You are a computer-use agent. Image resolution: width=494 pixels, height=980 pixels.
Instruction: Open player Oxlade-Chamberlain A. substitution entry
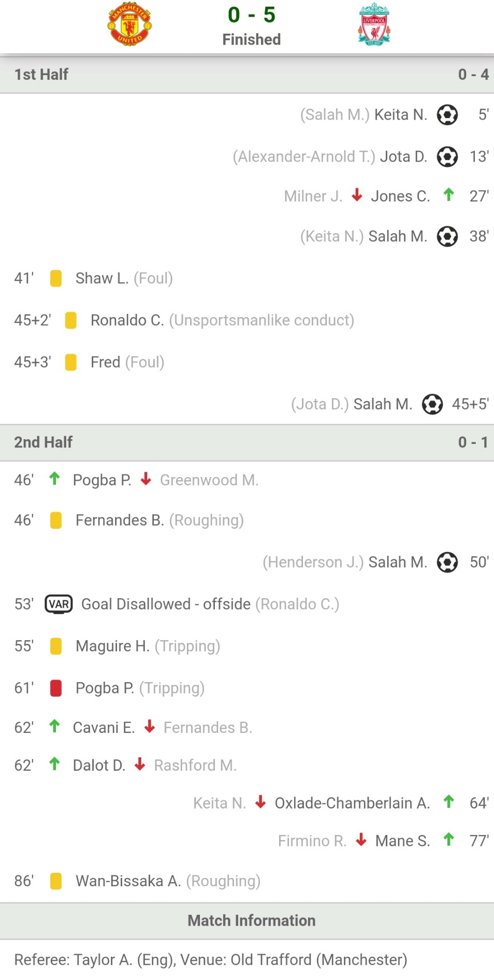[352, 803]
